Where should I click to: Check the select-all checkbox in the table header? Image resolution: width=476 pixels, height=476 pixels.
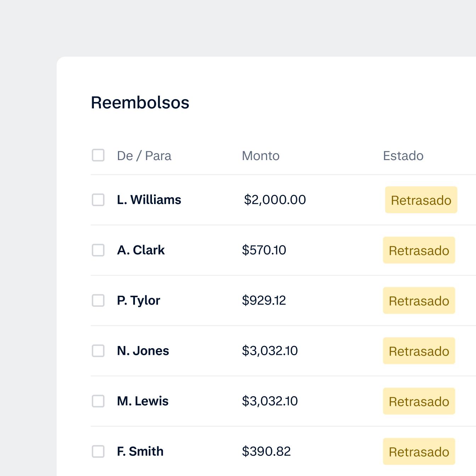point(98,155)
